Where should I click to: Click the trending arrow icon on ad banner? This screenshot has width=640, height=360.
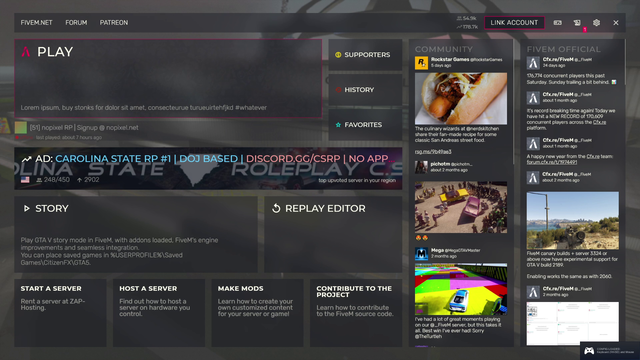click(27, 159)
